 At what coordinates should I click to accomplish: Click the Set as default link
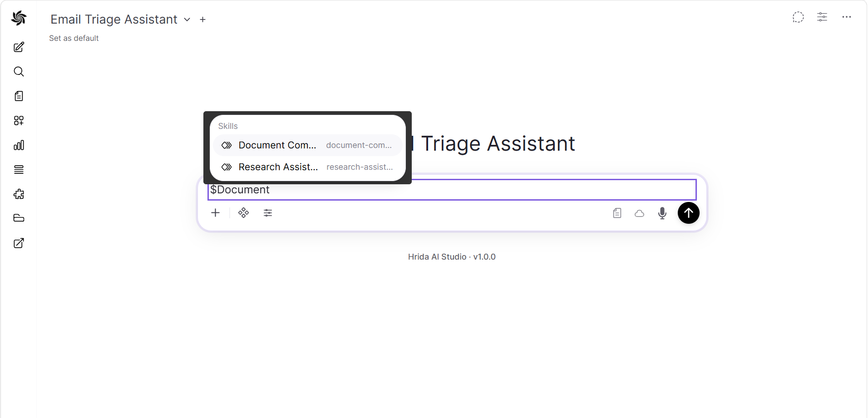click(74, 38)
